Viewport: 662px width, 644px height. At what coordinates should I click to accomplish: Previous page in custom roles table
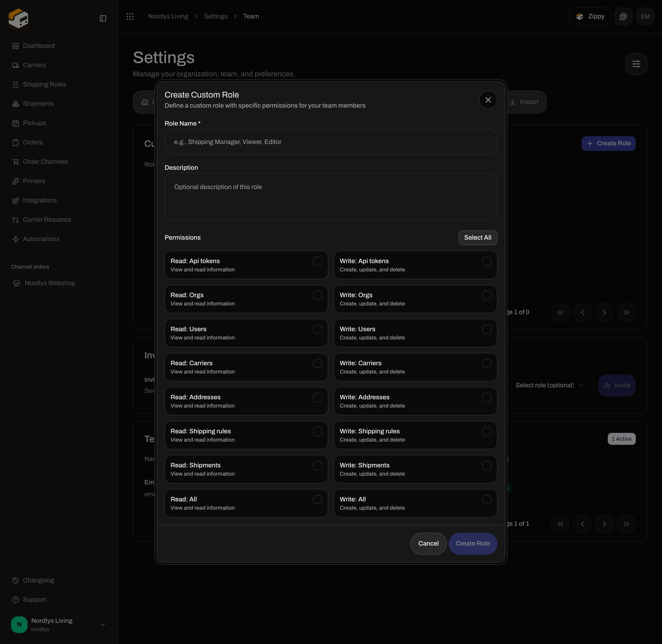(x=582, y=312)
